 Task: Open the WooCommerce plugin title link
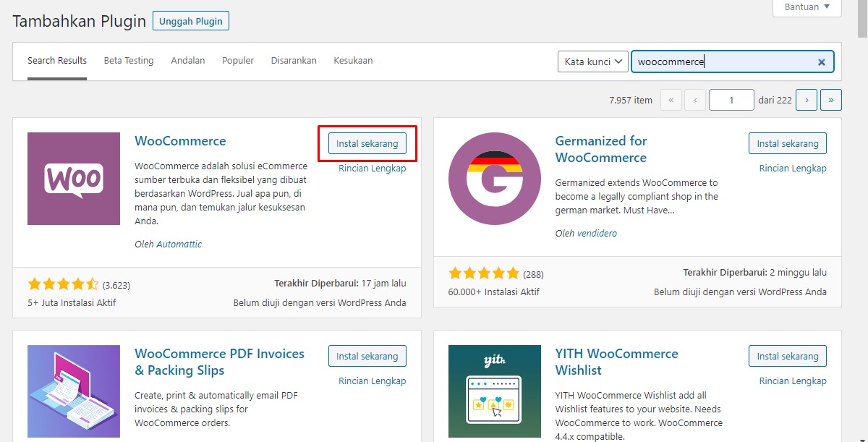click(180, 141)
